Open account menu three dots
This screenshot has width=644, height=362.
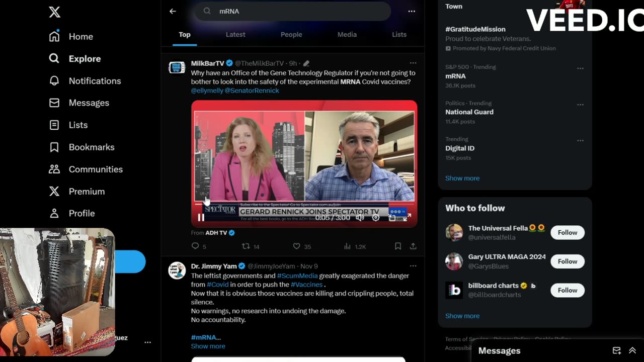click(x=147, y=342)
